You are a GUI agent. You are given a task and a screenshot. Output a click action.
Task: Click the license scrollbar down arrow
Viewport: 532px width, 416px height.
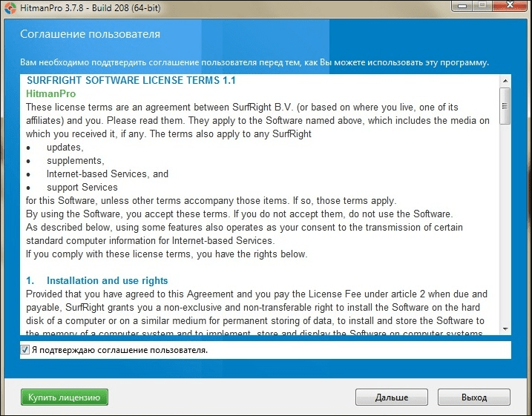coord(505,329)
